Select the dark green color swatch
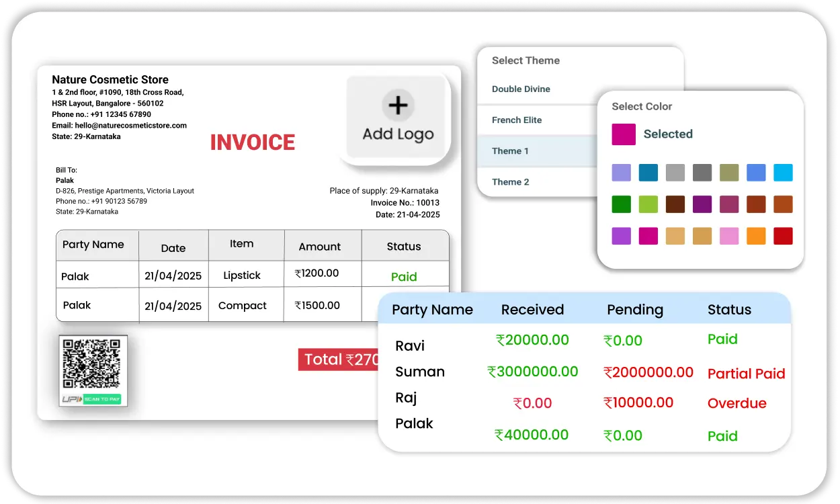Viewport: 840px width, 504px height. [621, 204]
